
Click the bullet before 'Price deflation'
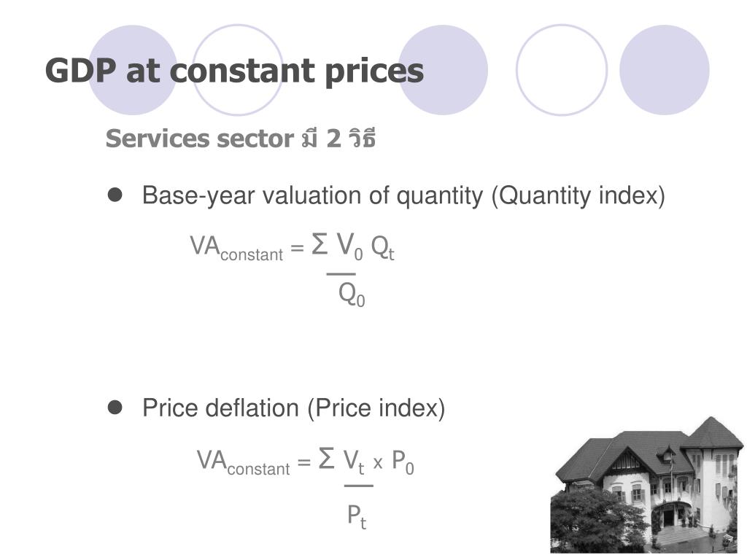tap(115, 408)
